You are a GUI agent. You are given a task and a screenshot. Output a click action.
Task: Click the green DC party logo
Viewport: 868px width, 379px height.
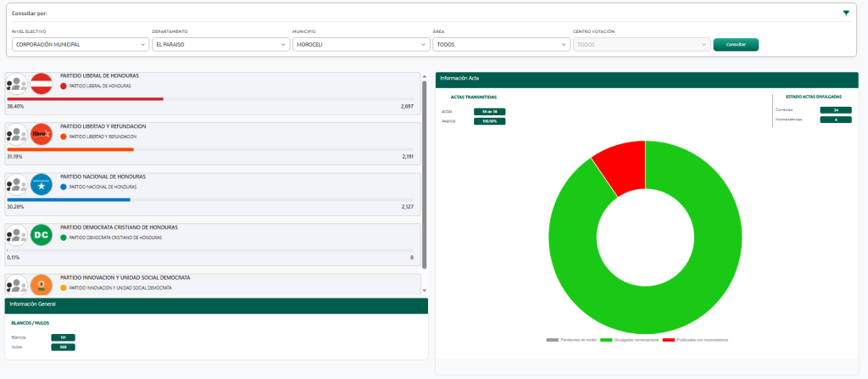coord(42,236)
